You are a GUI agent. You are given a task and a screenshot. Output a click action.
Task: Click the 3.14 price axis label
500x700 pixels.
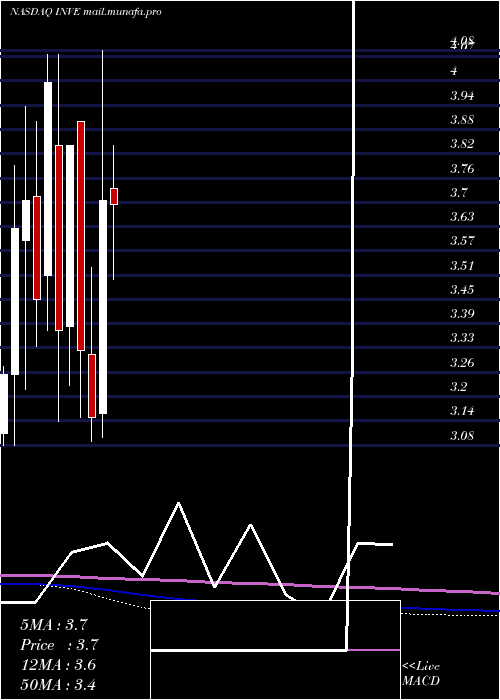[x=462, y=411]
